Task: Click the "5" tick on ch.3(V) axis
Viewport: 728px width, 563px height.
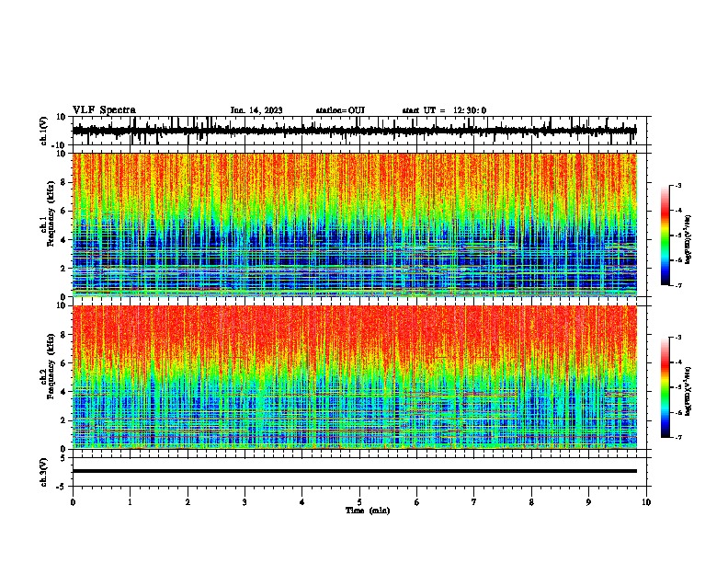Action: click(x=64, y=457)
